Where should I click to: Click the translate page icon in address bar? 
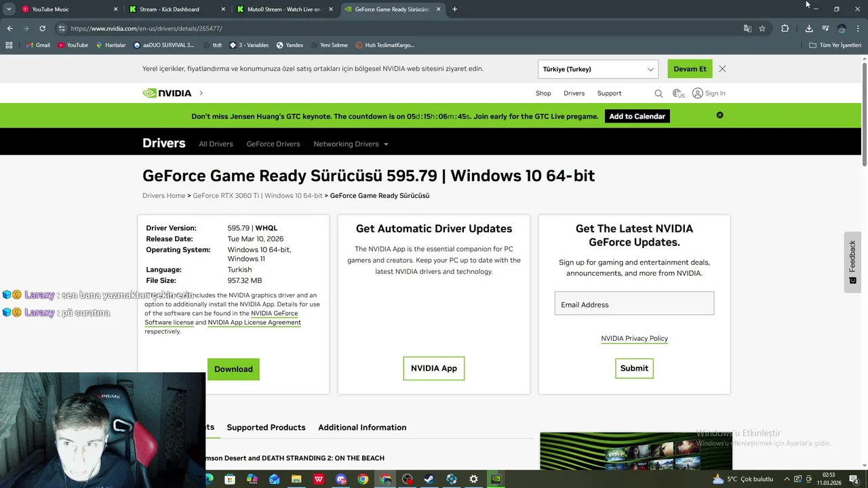(747, 28)
